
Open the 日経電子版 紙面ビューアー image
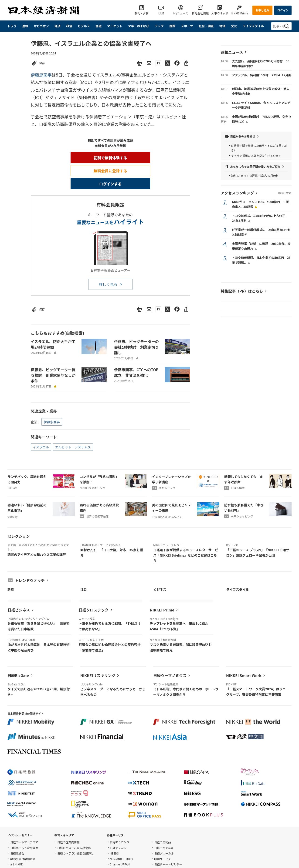(x=110, y=248)
